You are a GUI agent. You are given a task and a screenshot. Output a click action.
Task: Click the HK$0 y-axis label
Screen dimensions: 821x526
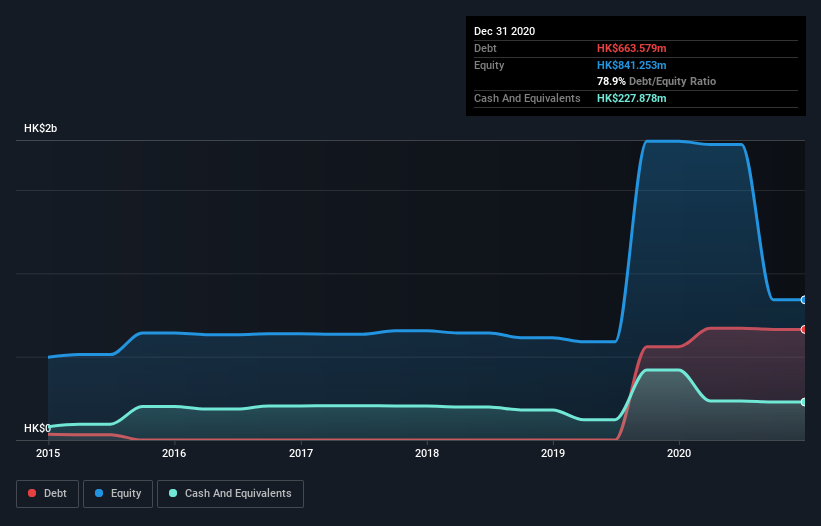pos(37,429)
